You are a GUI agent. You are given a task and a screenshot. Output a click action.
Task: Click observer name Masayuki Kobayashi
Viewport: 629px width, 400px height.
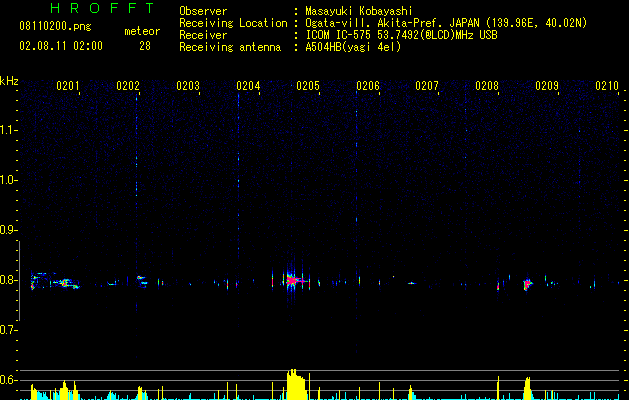[x=359, y=11]
